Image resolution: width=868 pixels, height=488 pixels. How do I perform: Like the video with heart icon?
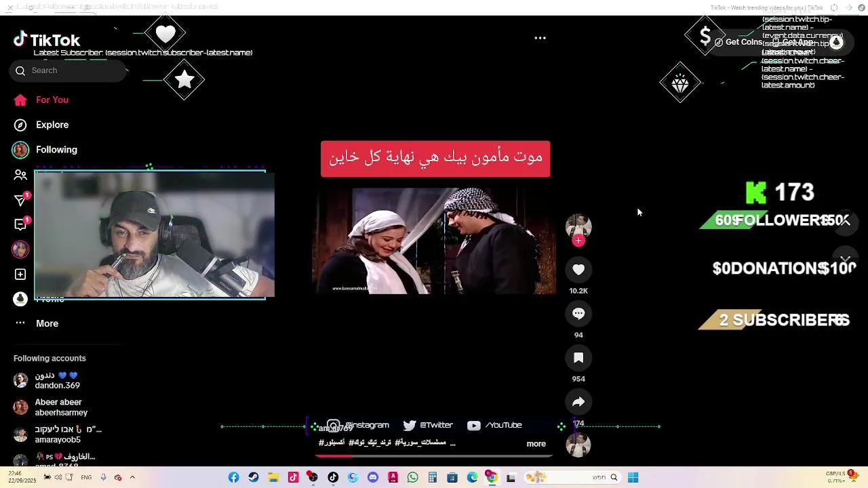pos(578,270)
